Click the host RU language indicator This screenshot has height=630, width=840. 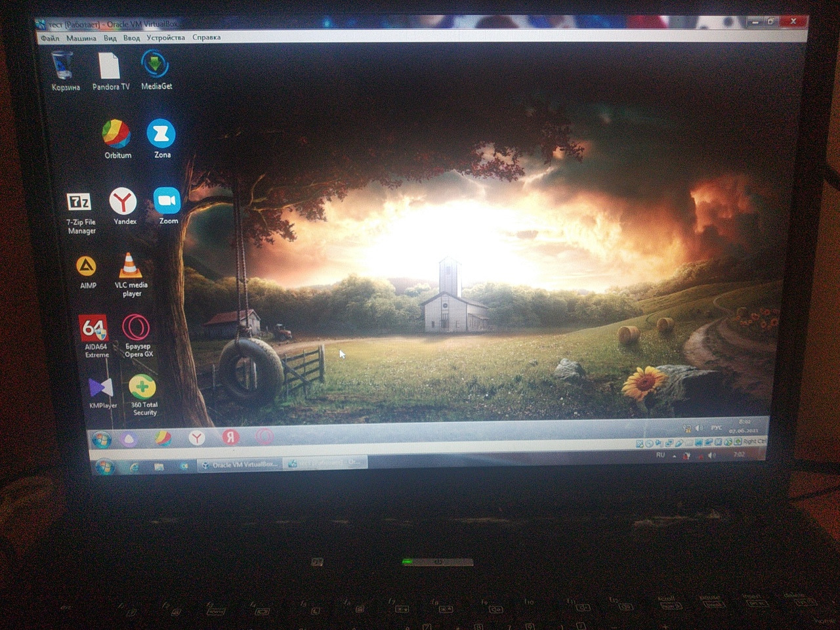coord(660,455)
